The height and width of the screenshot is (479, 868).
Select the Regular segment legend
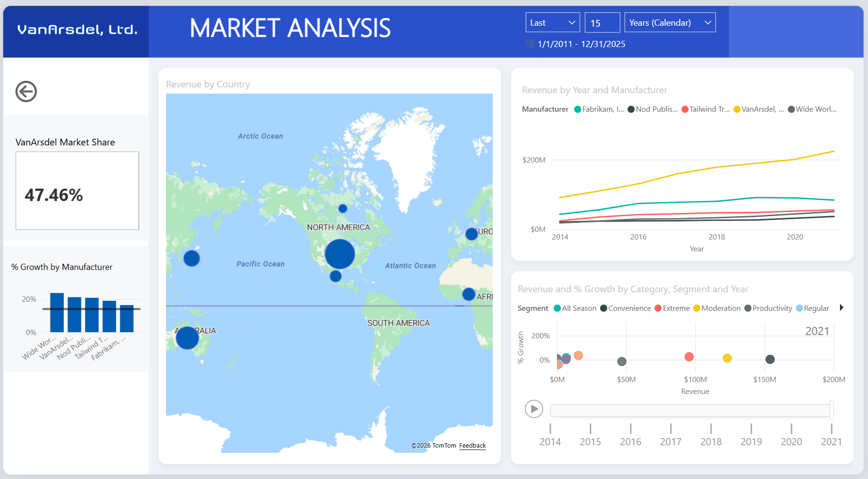pos(812,308)
